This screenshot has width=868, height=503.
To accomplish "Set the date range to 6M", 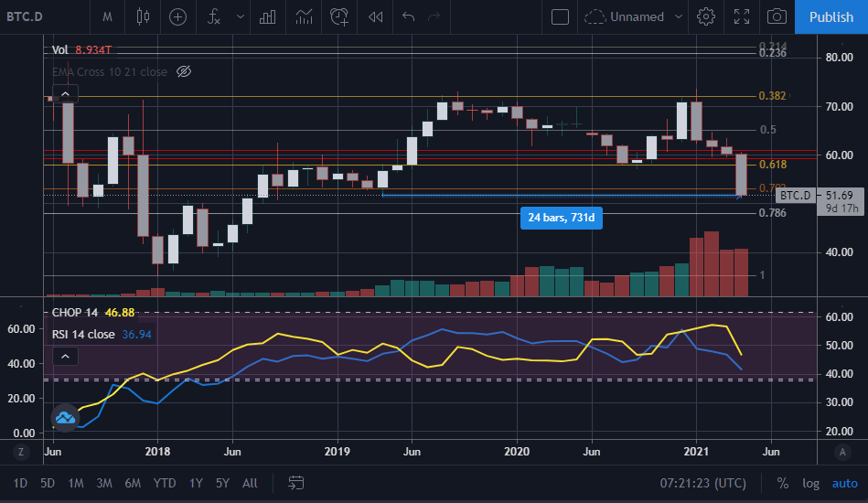I will [133, 483].
